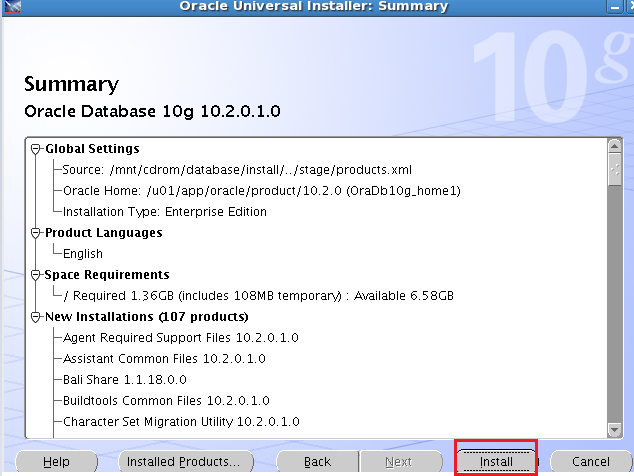This screenshot has width=634, height=476.
Task: Open Help for the Summary page
Action: 56,461
